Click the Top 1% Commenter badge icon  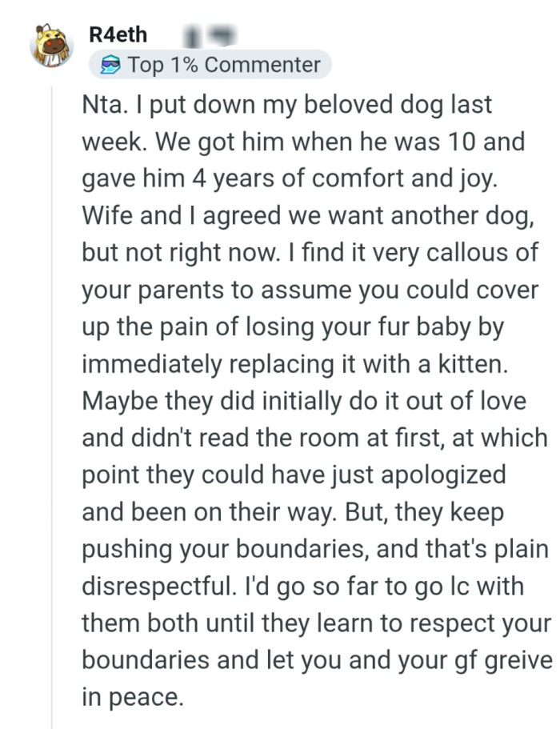click(109, 66)
